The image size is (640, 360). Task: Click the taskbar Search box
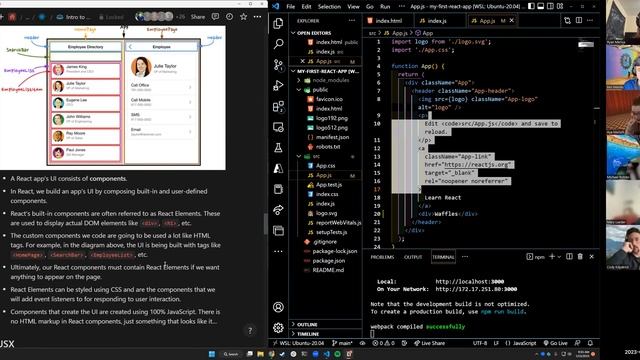click(231, 354)
